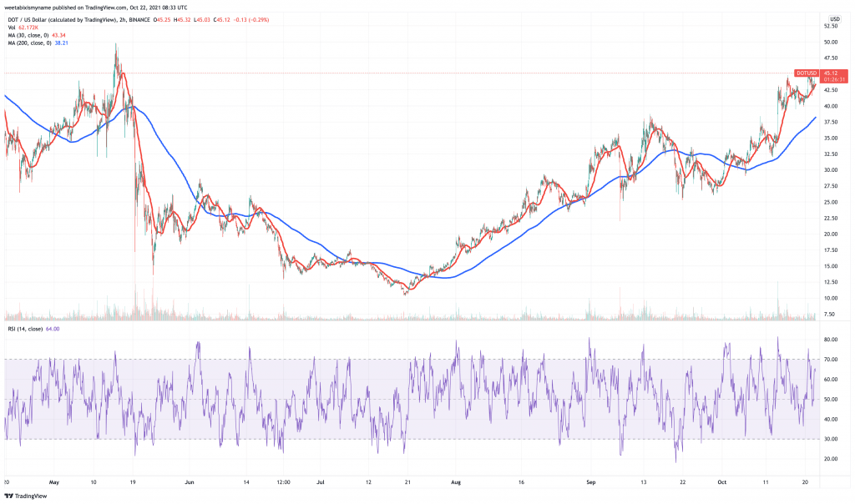This screenshot has height=504, width=855.
Task: Click the 10.00 price axis label
Action: coord(831,298)
